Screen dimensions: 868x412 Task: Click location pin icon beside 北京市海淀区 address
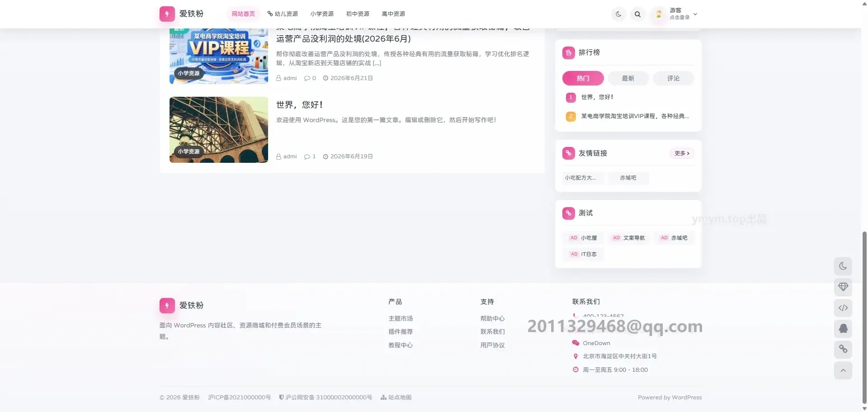(576, 356)
